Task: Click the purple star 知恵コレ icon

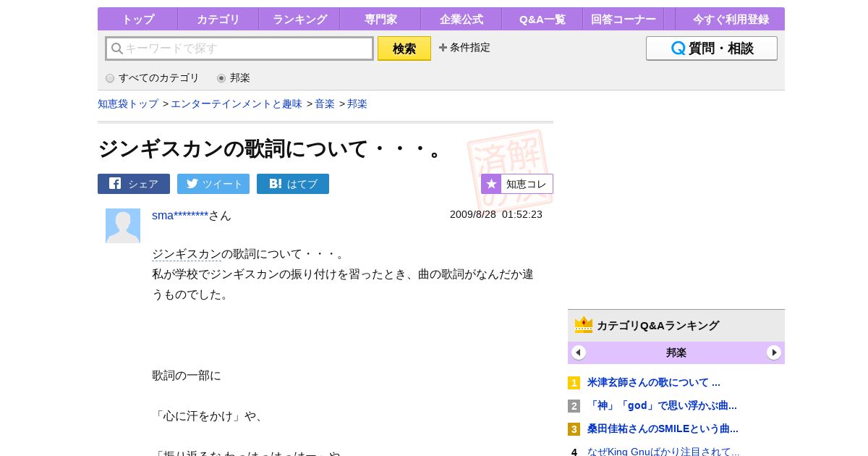Action: point(491,184)
